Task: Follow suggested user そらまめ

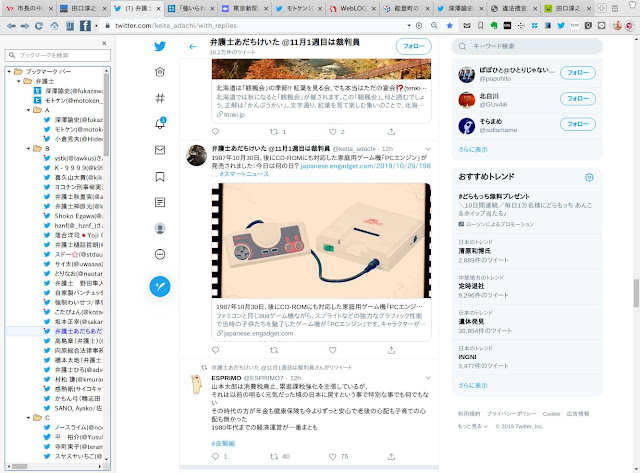Action: (578, 124)
